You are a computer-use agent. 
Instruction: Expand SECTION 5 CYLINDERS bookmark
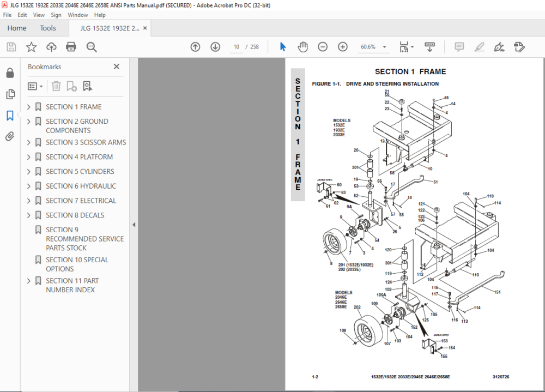pyautogui.click(x=29, y=172)
